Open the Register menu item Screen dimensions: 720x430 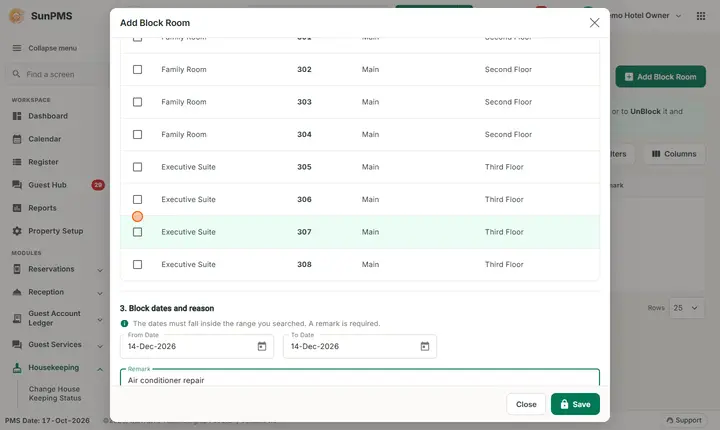pos(43,162)
